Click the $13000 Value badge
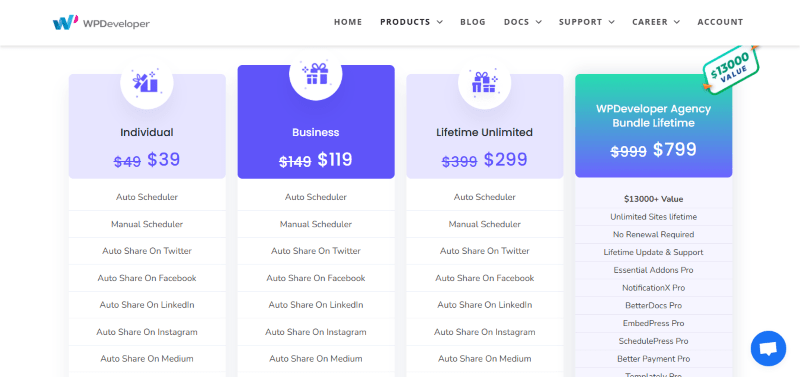800x377 pixels. pos(730,68)
